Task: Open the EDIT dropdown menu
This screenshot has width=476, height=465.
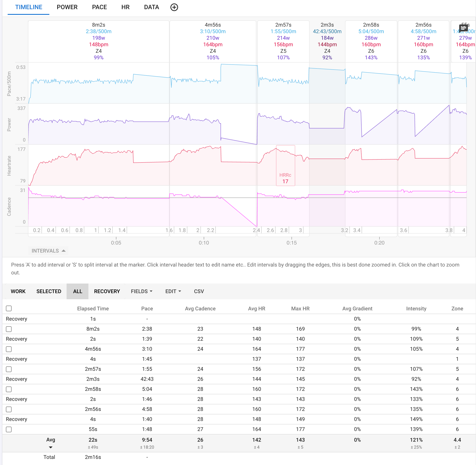Action: click(173, 291)
